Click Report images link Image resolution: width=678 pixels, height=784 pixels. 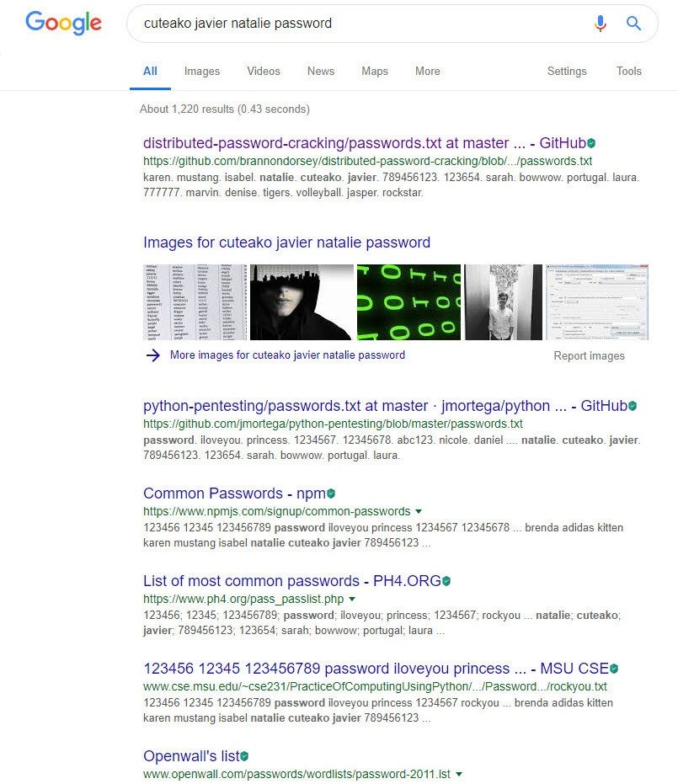pyautogui.click(x=589, y=355)
